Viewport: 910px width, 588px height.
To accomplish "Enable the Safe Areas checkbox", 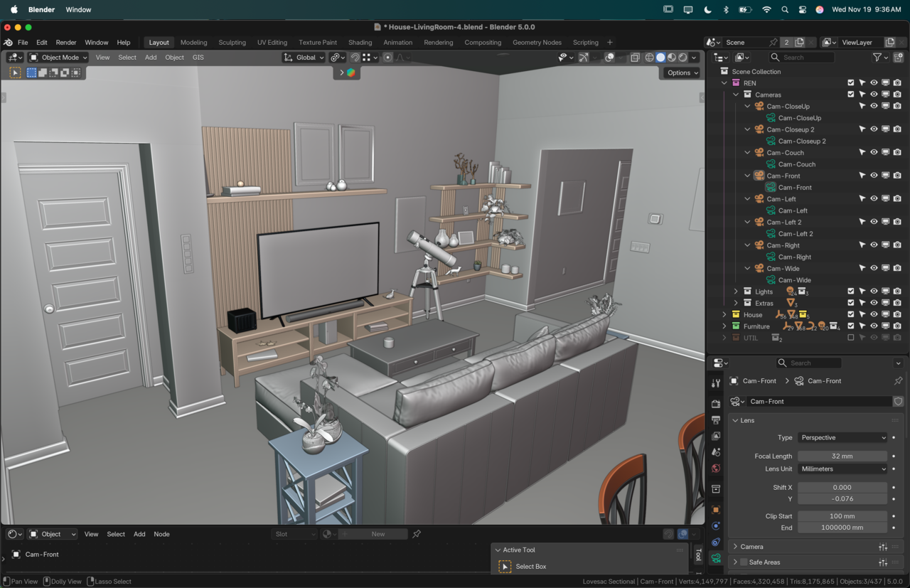I will (744, 562).
